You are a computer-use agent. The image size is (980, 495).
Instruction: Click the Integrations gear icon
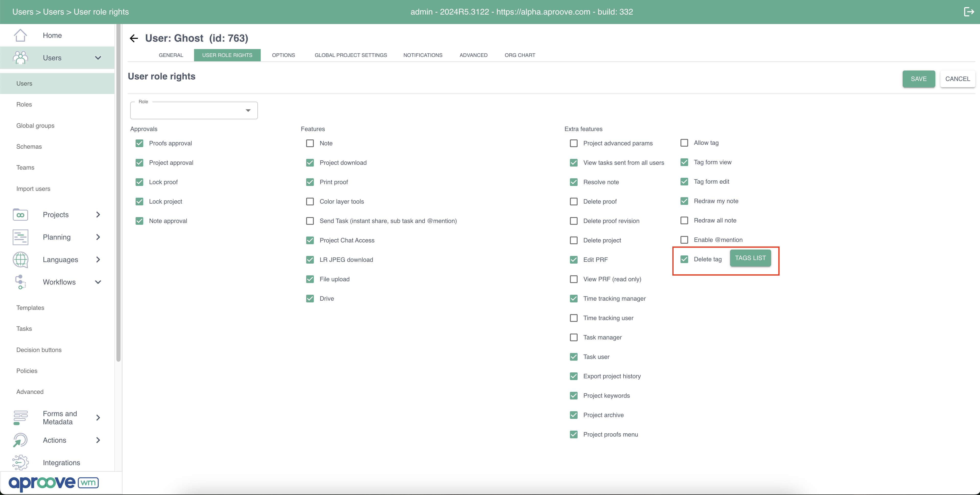[x=20, y=462]
